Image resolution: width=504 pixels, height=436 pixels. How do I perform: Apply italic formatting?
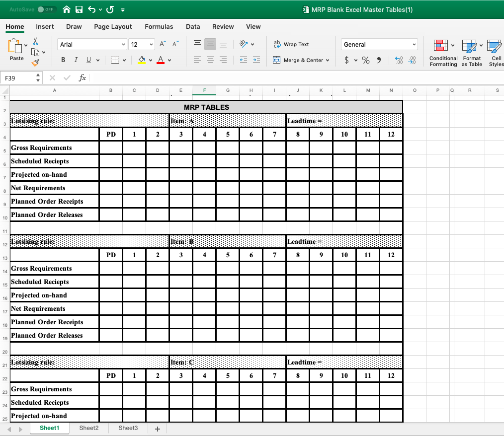tap(75, 59)
